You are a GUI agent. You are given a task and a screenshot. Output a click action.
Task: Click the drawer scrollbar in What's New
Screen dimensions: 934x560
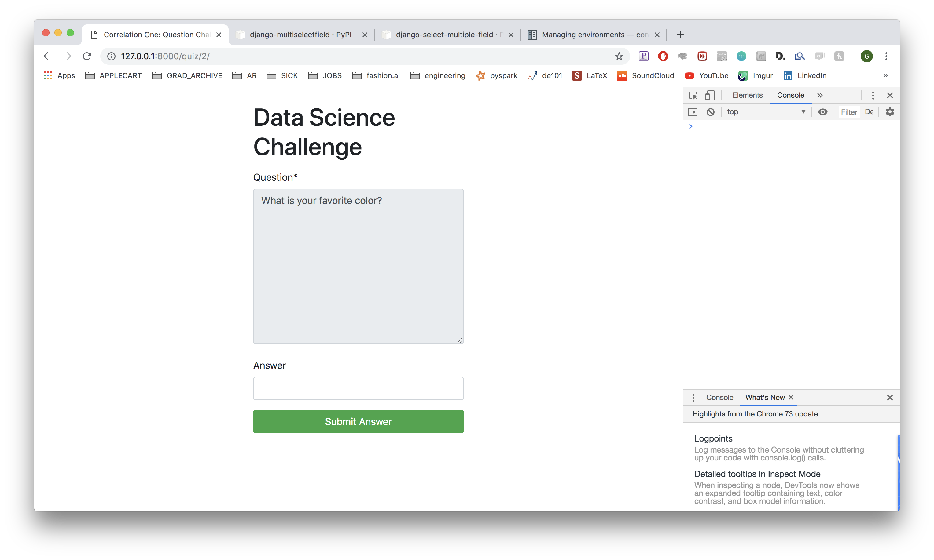tap(898, 472)
